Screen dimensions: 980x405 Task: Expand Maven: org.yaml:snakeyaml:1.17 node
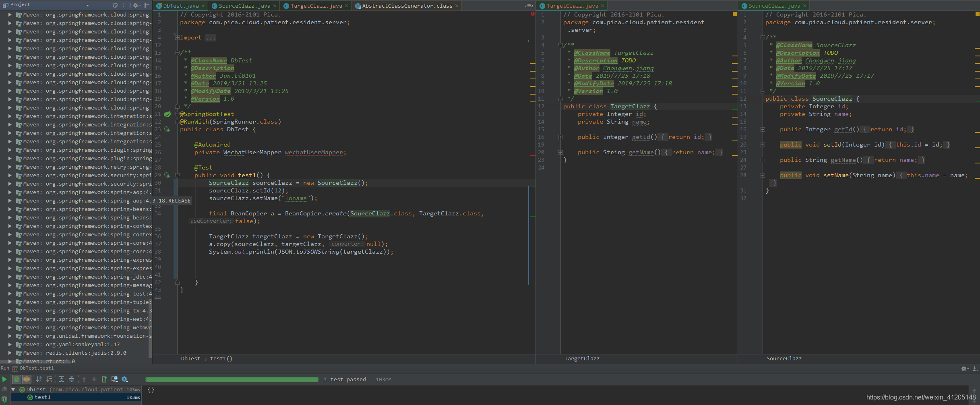10,345
